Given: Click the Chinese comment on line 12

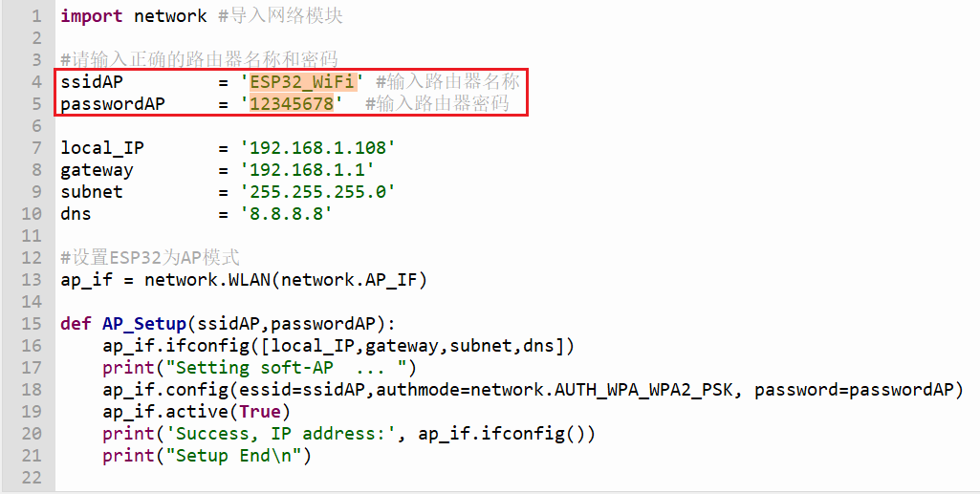Looking at the screenshot, I should (150, 257).
